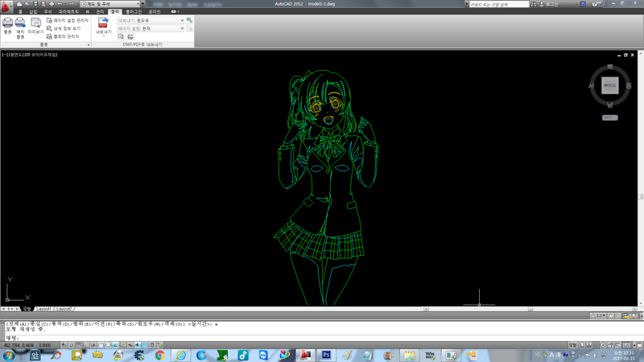Click the Windows Start button
644x362 pixels.
8,356
